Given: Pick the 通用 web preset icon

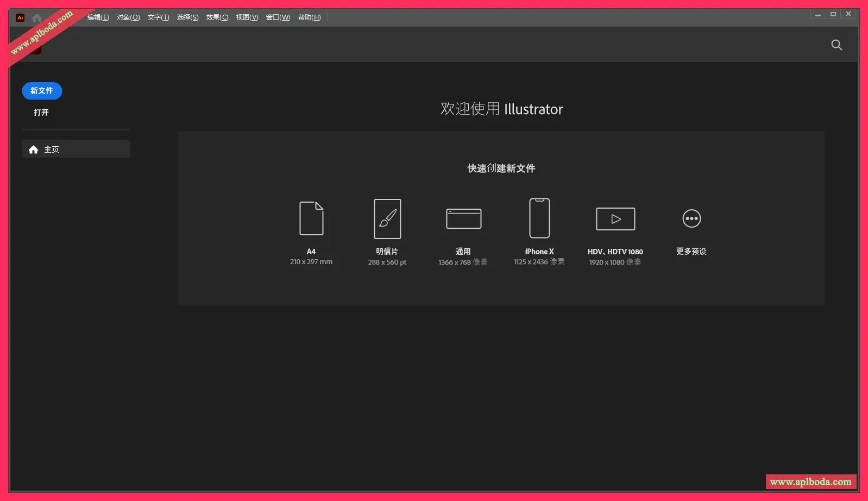Looking at the screenshot, I should pyautogui.click(x=463, y=219).
